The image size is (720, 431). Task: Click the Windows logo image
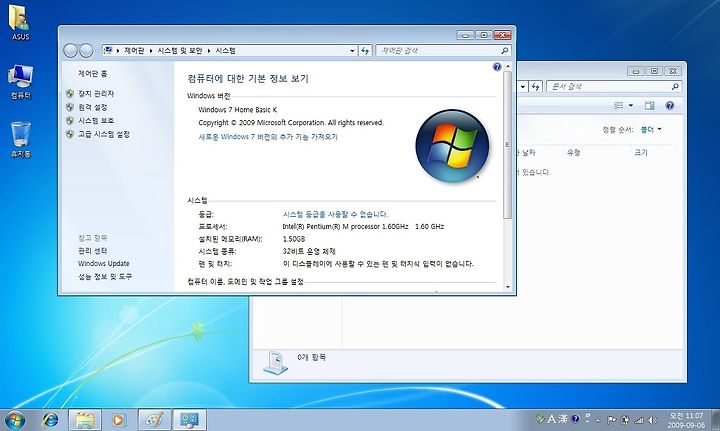(452, 146)
